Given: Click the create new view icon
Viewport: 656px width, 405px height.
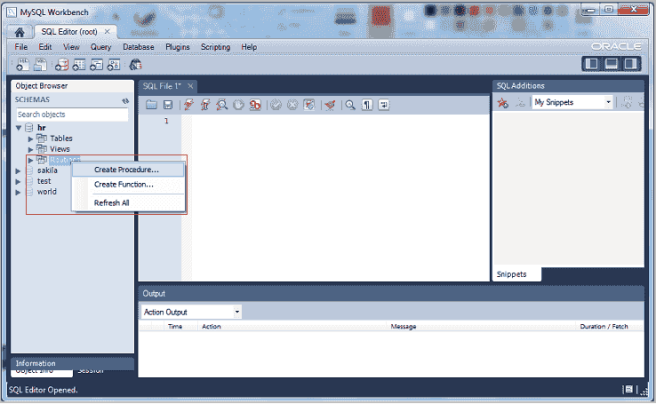Looking at the screenshot, I should [96, 64].
